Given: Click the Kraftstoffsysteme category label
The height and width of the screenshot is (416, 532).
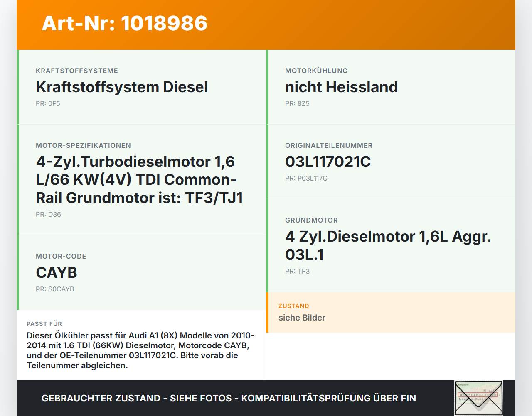Looking at the screenshot, I should pos(77,71).
